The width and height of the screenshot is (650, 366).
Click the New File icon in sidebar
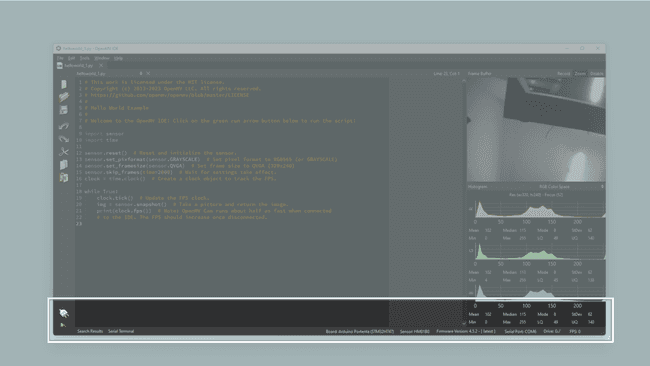64,84
